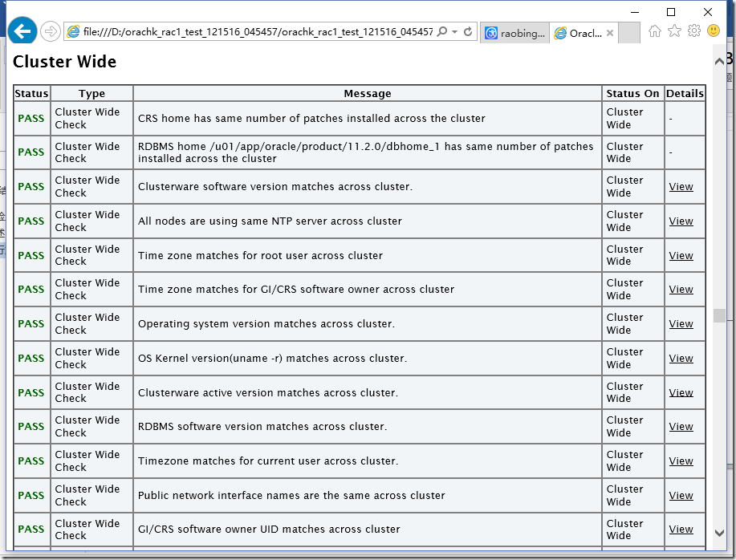Open the blank new tab button
This screenshot has width=736, height=560.
click(630, 33)
